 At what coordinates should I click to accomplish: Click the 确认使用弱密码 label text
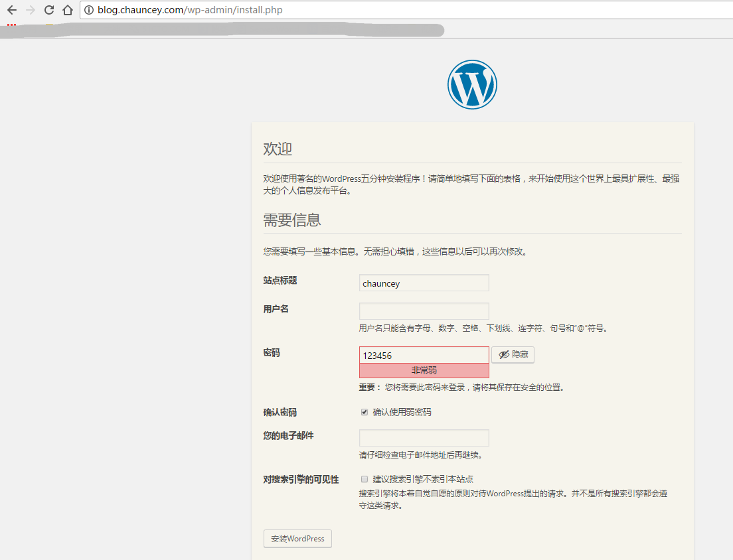point(402,412)
